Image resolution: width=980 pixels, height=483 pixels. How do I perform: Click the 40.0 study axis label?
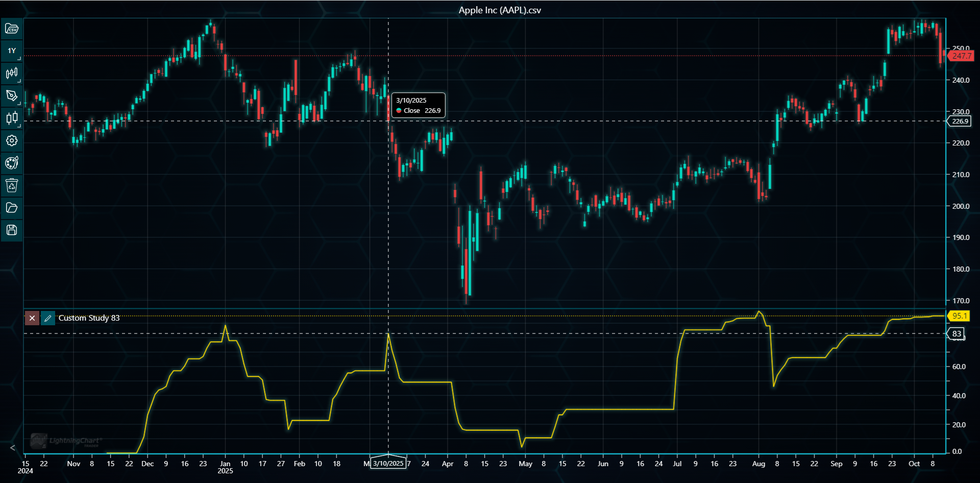(959, 396)
